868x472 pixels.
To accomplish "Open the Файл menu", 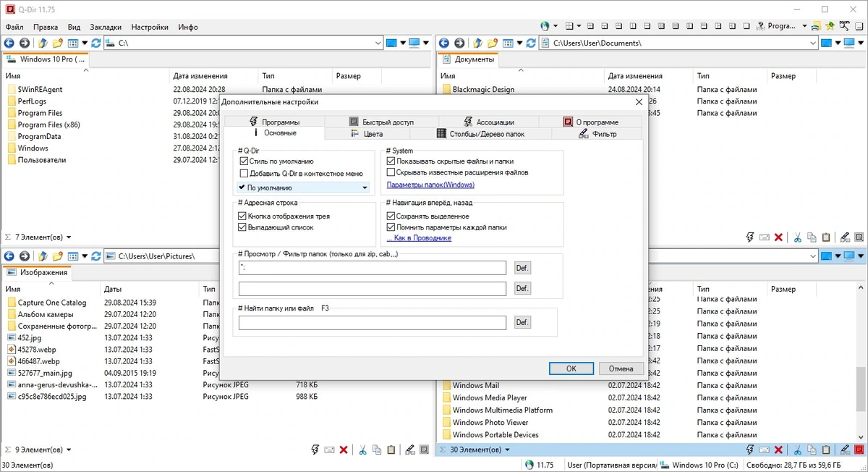I will pyautogui.click(x=14, y=27).
